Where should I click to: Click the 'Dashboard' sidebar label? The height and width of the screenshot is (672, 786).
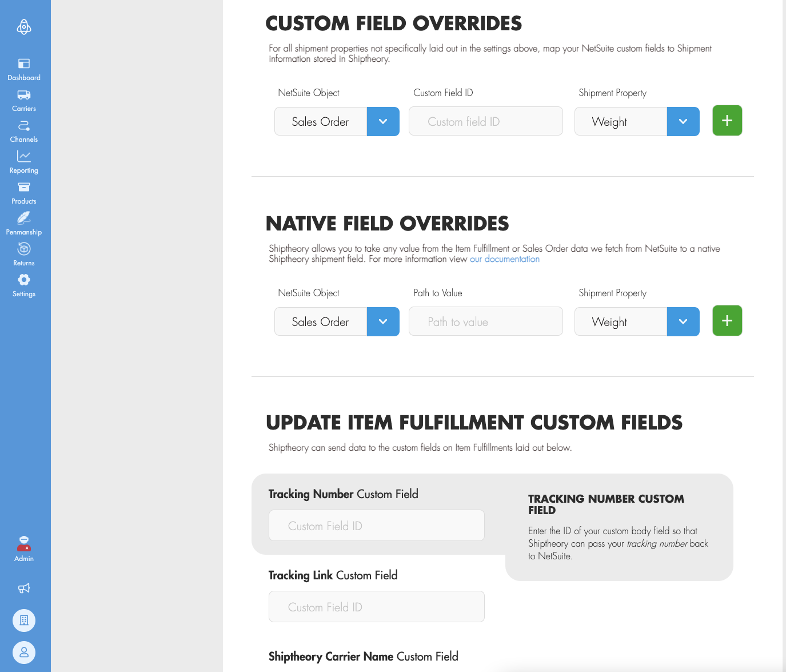pos(24,78)
